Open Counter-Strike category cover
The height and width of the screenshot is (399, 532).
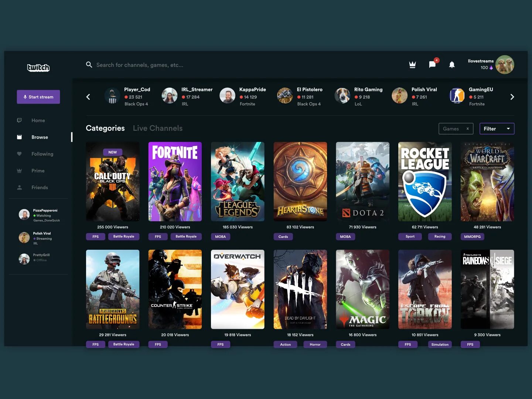(x=175, y=289)
